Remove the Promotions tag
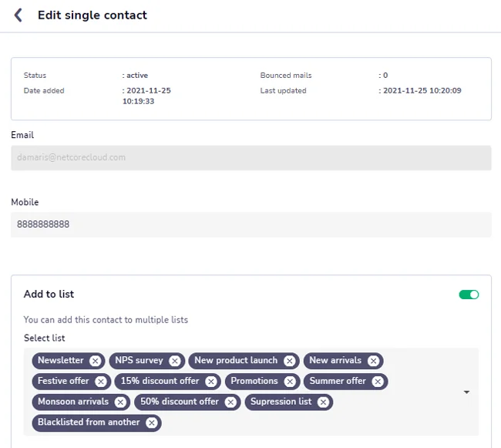 [x=290, y=382]
